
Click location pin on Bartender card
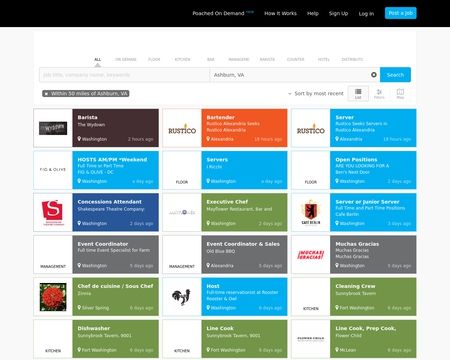[208, 139]
